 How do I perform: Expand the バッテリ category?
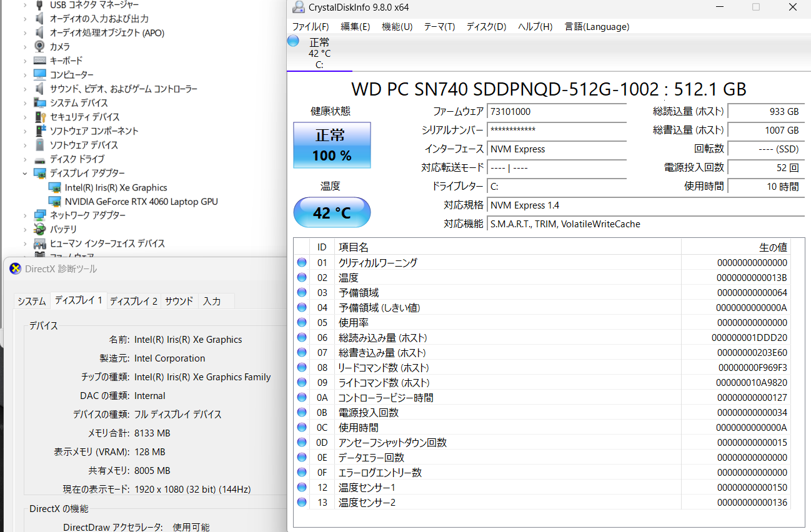coord(26,229)
